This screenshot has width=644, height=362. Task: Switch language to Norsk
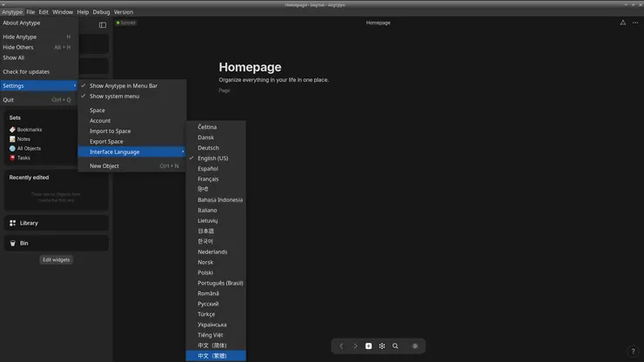coord(216,262)
